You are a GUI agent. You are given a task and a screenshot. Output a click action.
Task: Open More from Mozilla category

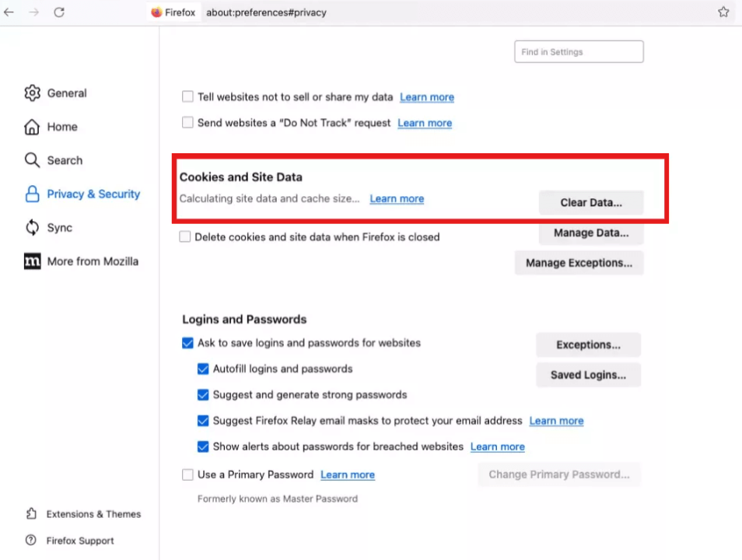93,261
